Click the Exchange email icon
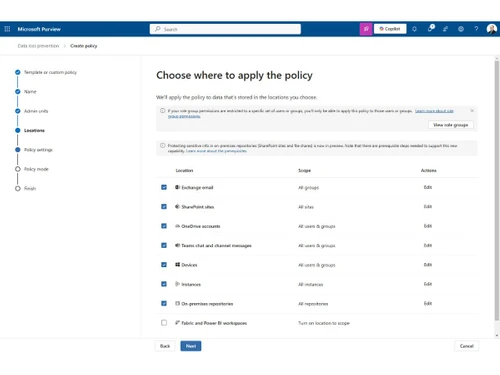 [177, 187]
